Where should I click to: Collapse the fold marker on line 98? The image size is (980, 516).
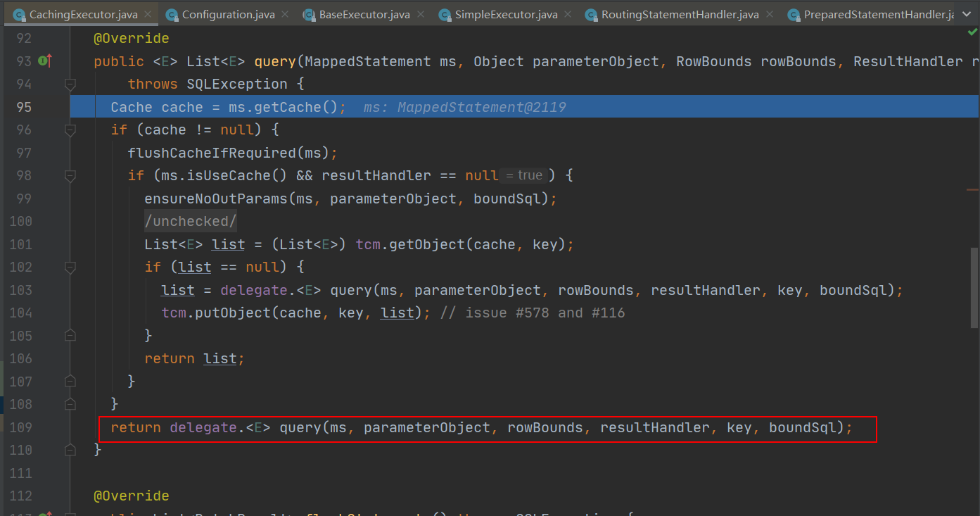70,176
